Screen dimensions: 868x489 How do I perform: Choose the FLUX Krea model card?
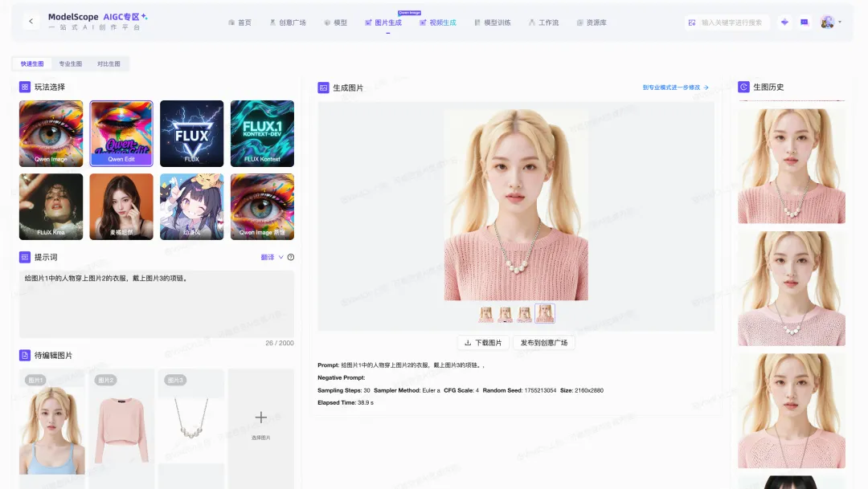(x=51, y=206)
